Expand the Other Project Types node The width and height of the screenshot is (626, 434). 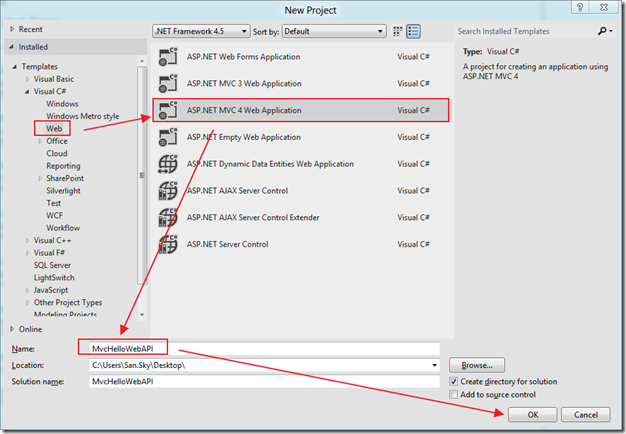(x=28, y=302)
